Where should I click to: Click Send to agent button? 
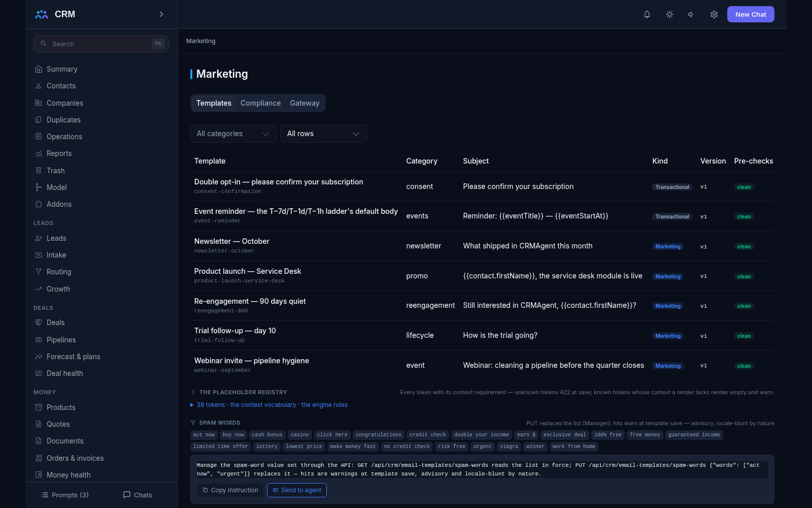point(297,490)
